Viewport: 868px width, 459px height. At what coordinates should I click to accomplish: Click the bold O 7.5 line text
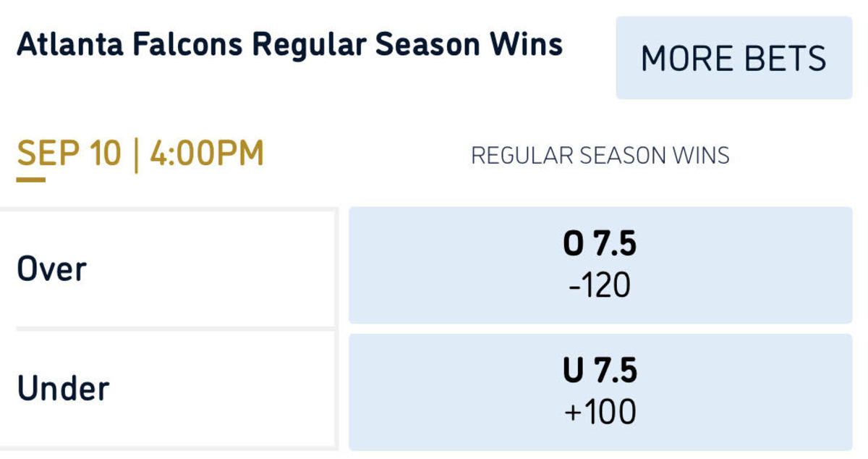pyautogui.click(x=600, y=245)
